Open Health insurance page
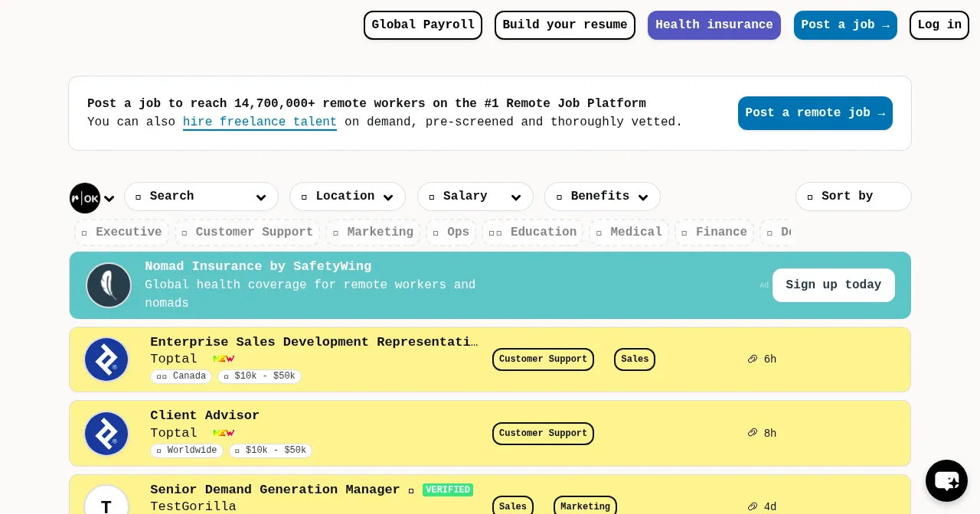The height and width of the screenshot is (514, 980). (714, 25)
